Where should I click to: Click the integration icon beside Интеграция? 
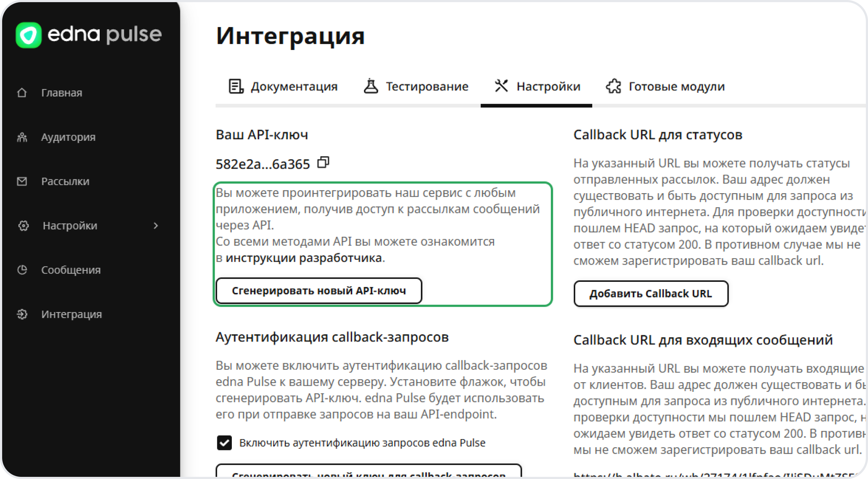pyautogui.click(x=22, y=314)
